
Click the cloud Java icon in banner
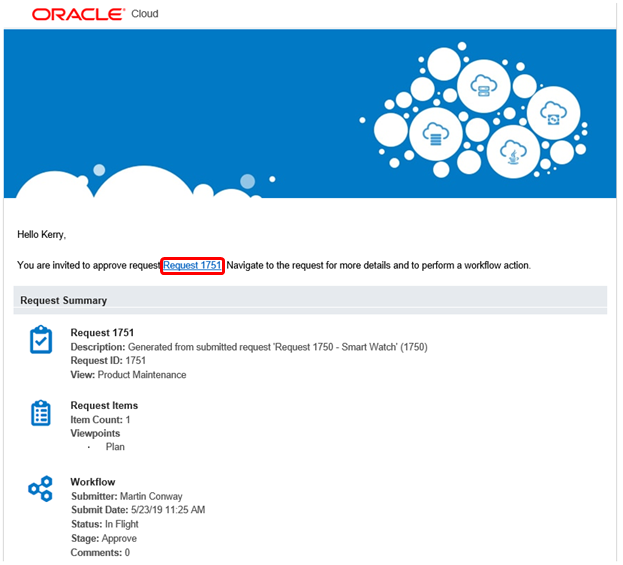click(x=513, y=151)
